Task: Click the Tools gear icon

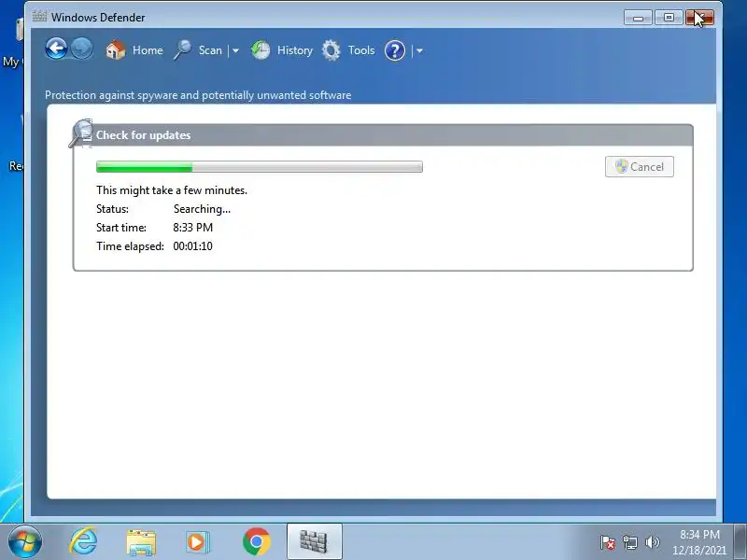Action: click(331, 50)
